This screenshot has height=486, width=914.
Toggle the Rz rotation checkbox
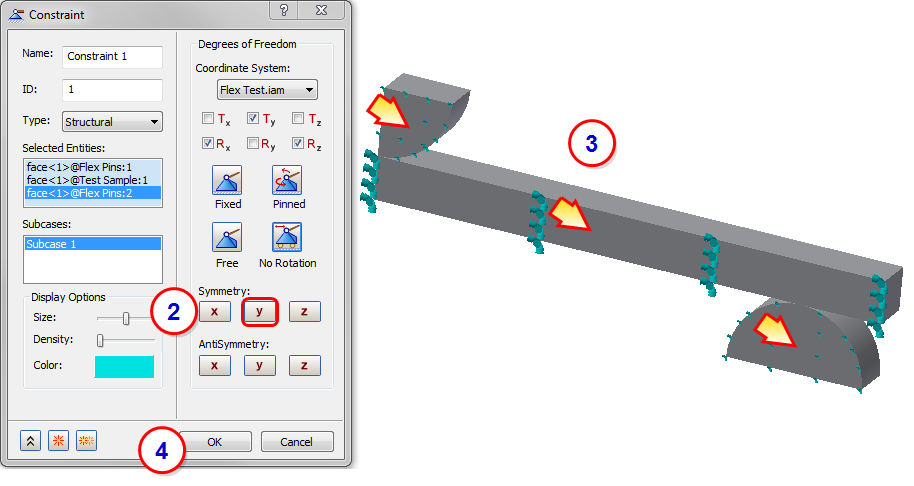[x=298, y=143]
